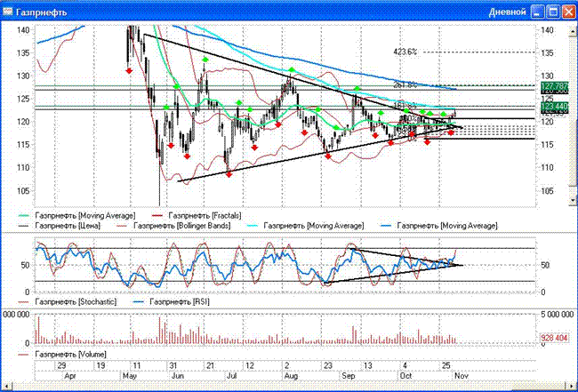Select green Газпрнефть [Moving Average] legend entry

point(77,215)
